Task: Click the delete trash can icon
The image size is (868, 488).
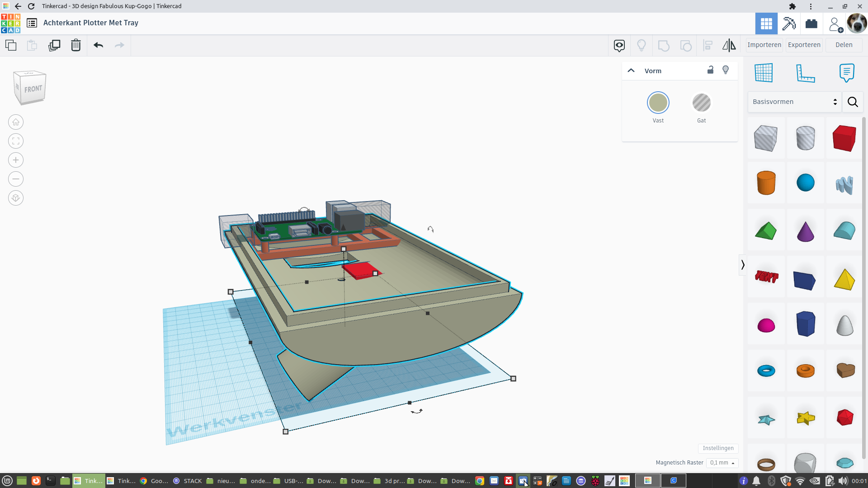Action: 75,45
